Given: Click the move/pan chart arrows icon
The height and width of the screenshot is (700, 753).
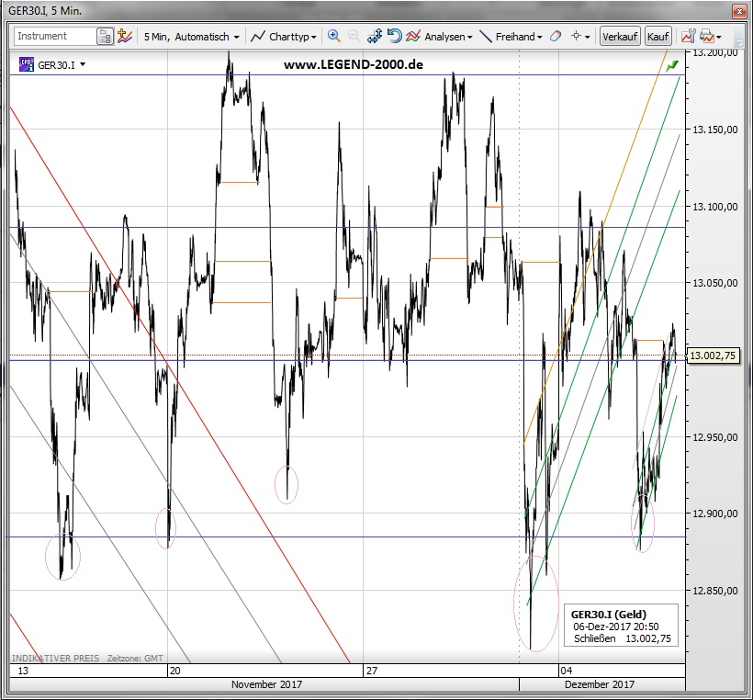Looking at the screenshot, I should (x=375, y=37).
